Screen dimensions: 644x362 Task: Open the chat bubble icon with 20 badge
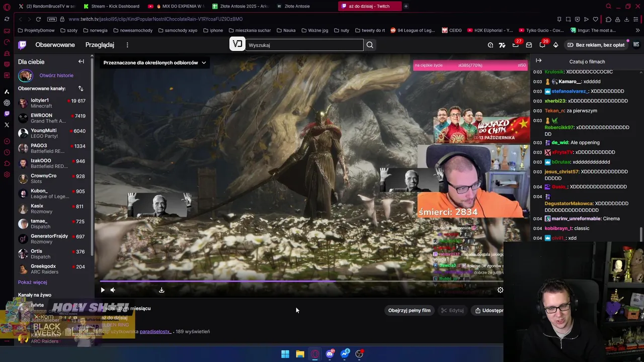pos(542,45)
